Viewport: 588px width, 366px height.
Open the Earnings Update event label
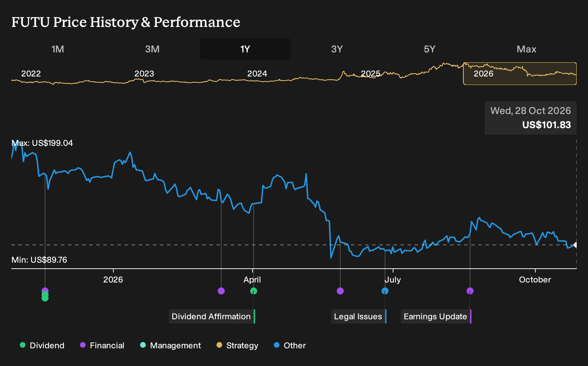(x=436, y=316)
